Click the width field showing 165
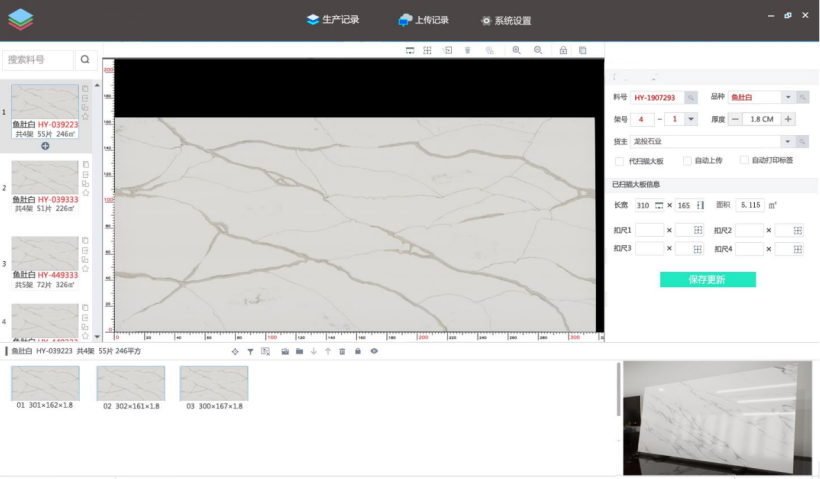The height and width of the screenshot is (479, 820). coord(689,206)
